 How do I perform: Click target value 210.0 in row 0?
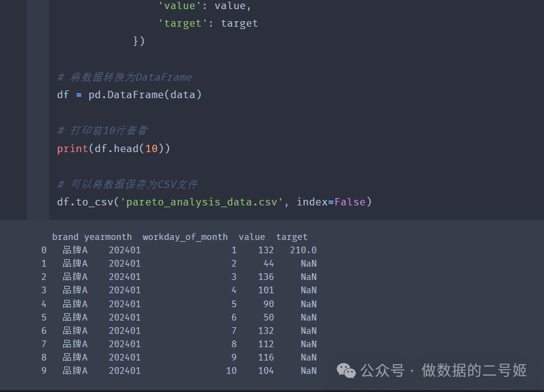(303, 250)
